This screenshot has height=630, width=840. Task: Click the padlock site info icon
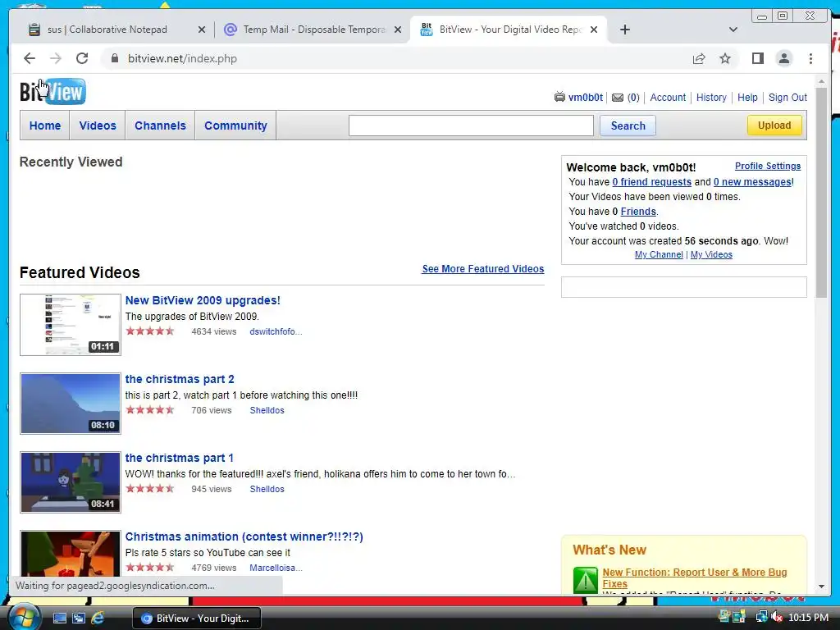click(114, 58)
